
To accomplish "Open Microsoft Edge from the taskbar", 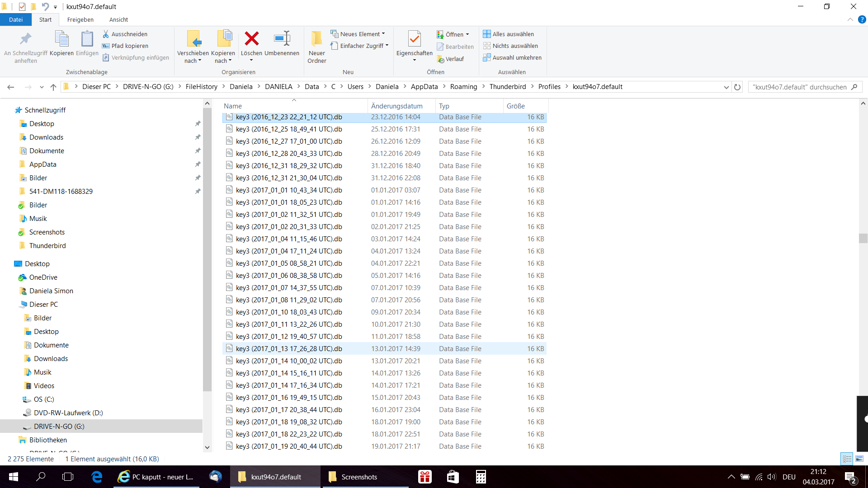I will (x=97, y=477).
